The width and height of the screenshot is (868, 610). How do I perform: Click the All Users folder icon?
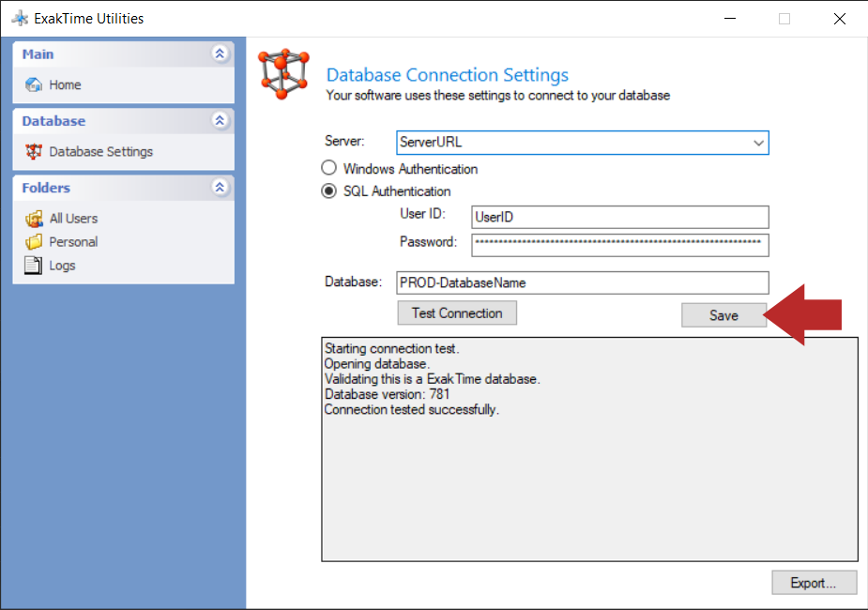point(34,219)
